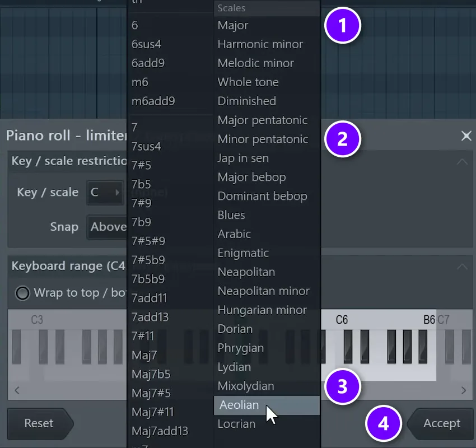Screen dimensions: 476x448
Task: Toggle Wrap to top / bottom option
Action: pos(22,293)
